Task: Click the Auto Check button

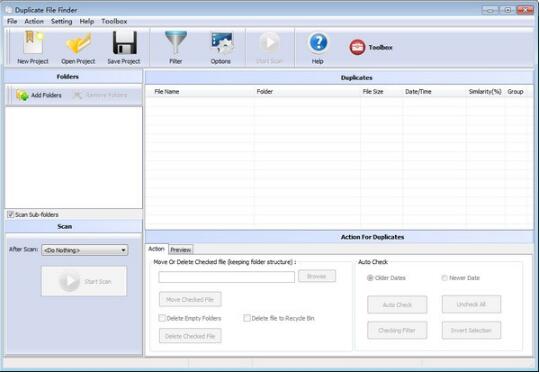Action: coord(397,305)
